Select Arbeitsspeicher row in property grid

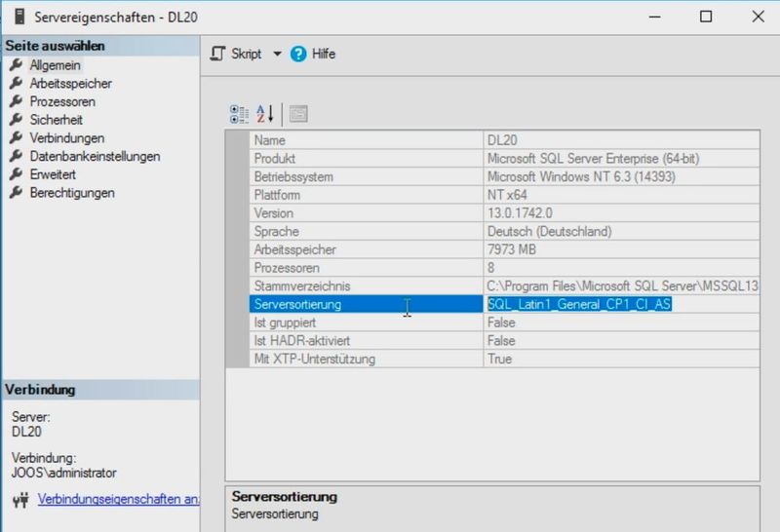pyautogui.click(x=504, y=249)
